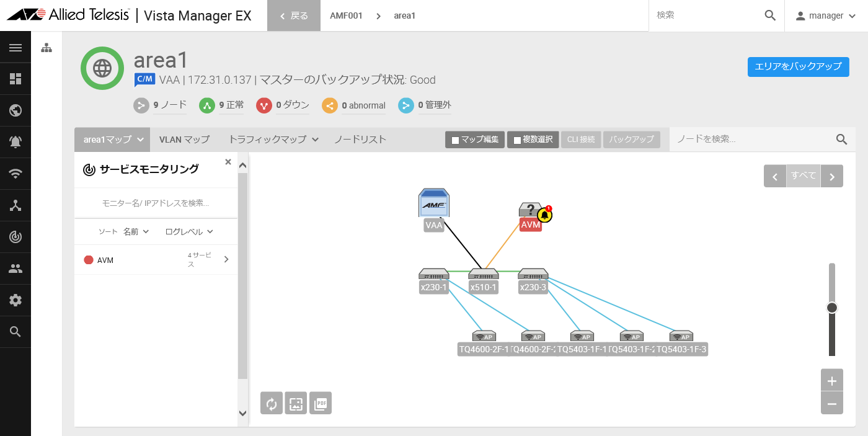The height and width of the screenshot is (436, 868).
Task: Open the service monitoring radar sidebar icon
Action: [x=15, y=237]
